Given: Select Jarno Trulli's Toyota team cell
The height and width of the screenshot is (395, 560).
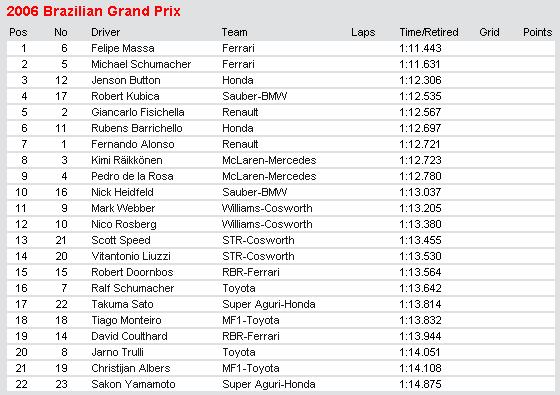Looking at the screenshot, I should [x=239, y=352].
